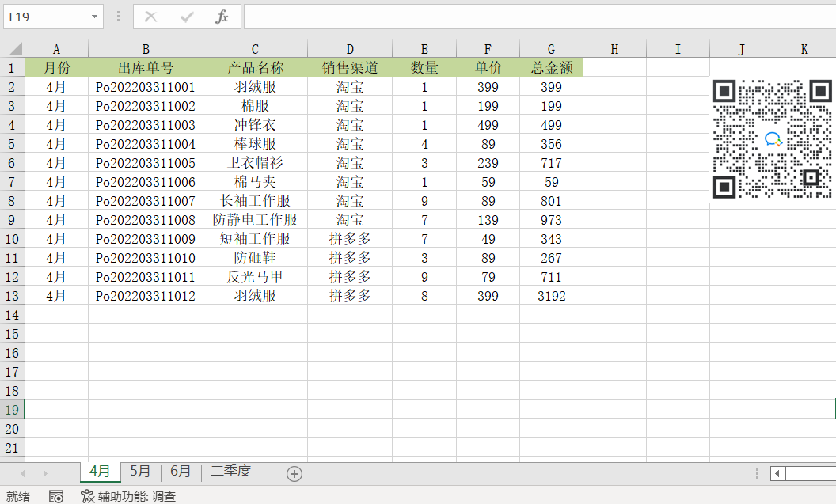The height and width of the screenshot is (504, 836).
Task: Select the 淘宝 cell in row 2
Action: (350, 87)
